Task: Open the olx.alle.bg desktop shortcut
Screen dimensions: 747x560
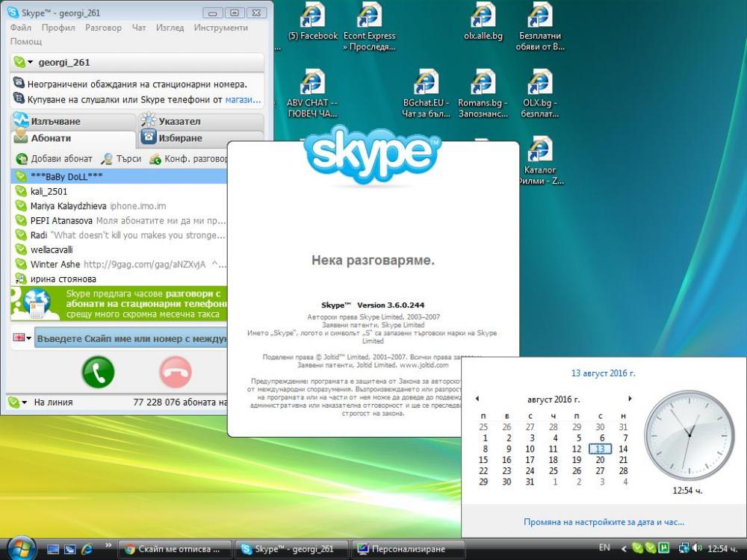Action: click(x=483, y=22)
